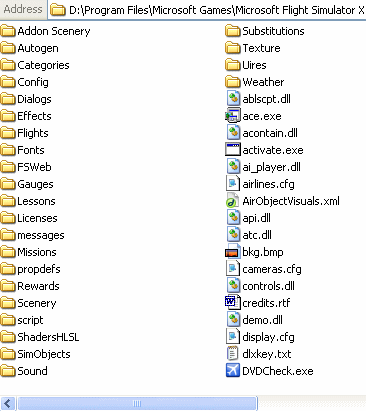Click the folder icon in Address bar
The width and height of the screenshot is (366, 411).
coord(57,10)
